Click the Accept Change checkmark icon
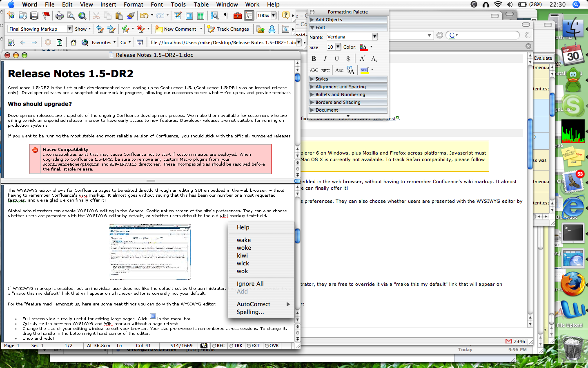This screenshot has width=588, height=368. 125,29
